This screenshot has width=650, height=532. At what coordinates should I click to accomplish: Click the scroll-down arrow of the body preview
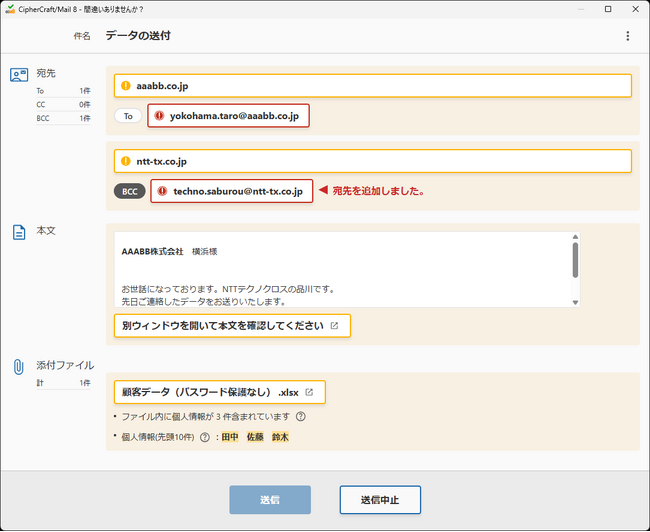[575, 301]
